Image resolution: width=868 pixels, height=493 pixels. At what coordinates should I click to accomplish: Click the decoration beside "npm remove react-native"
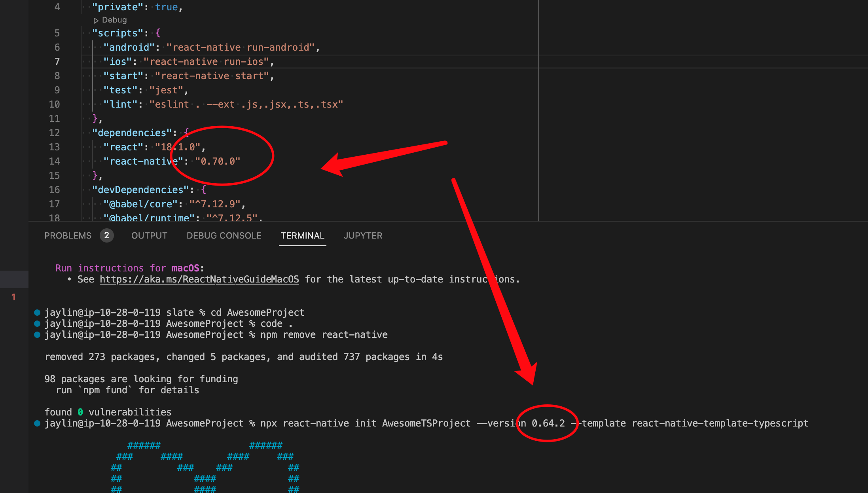(37, 334)
